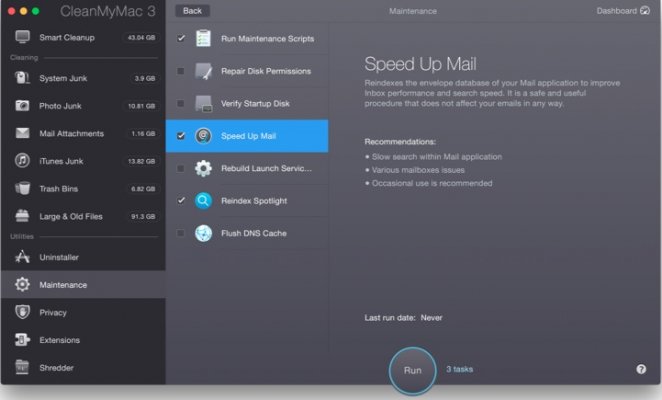This screenshot has width=662, height=400.
Task: Click the Dashboard gauge icon
Action: 645,11
